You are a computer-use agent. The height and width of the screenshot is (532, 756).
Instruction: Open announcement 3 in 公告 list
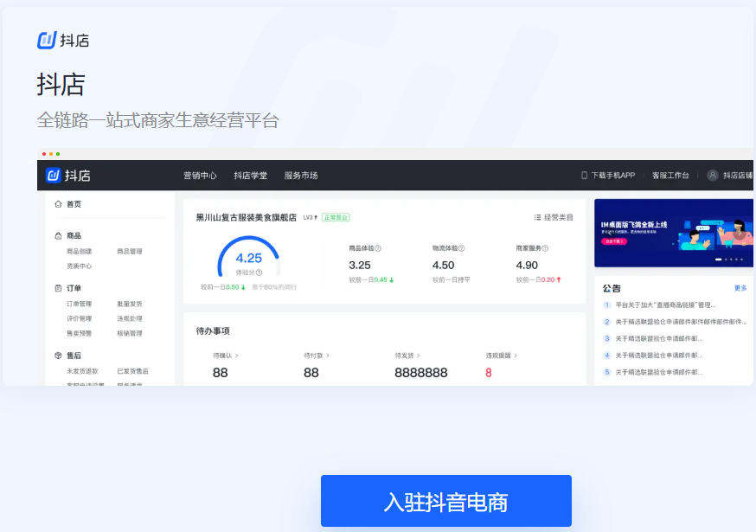point(658,338)
